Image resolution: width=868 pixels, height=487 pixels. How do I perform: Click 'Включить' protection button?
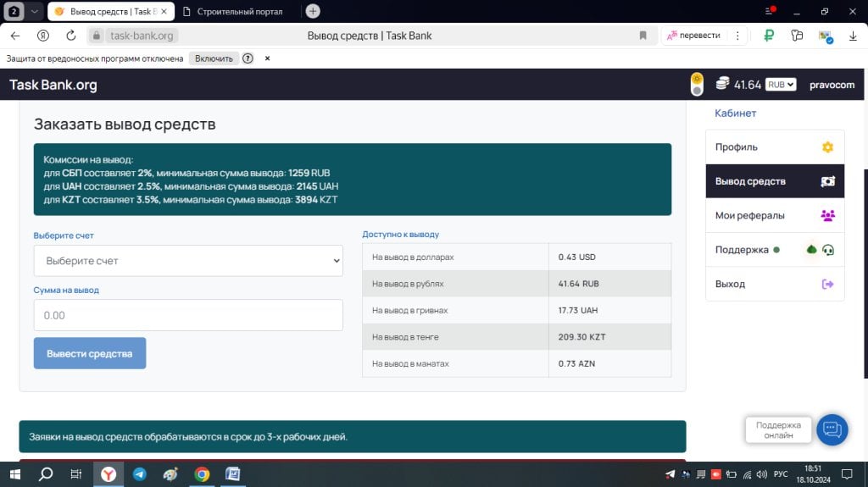click(214, 58)
